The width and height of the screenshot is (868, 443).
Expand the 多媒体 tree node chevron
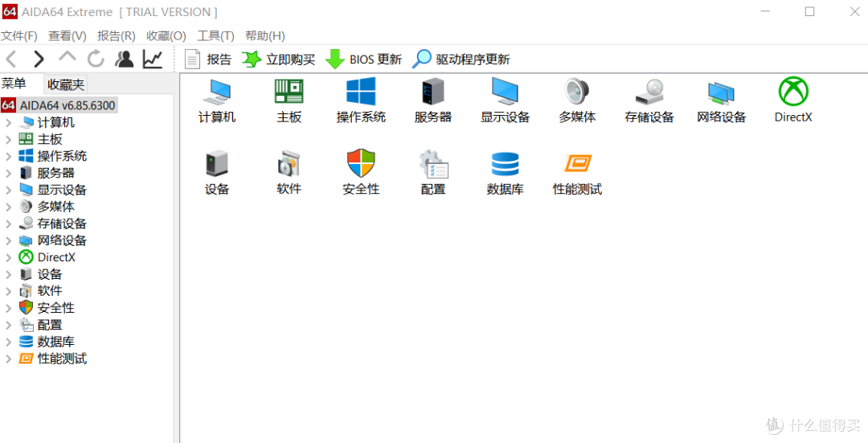pyautogui.click(x=8, y=207)
